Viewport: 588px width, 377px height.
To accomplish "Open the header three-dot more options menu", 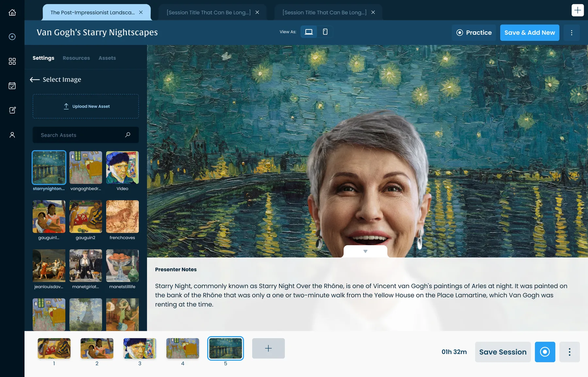I will point(571,33).
